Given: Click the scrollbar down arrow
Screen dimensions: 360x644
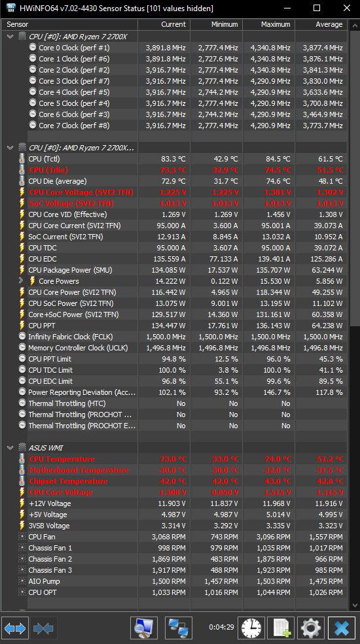Looking at the screenshot, I should click(x=355, y=605).
